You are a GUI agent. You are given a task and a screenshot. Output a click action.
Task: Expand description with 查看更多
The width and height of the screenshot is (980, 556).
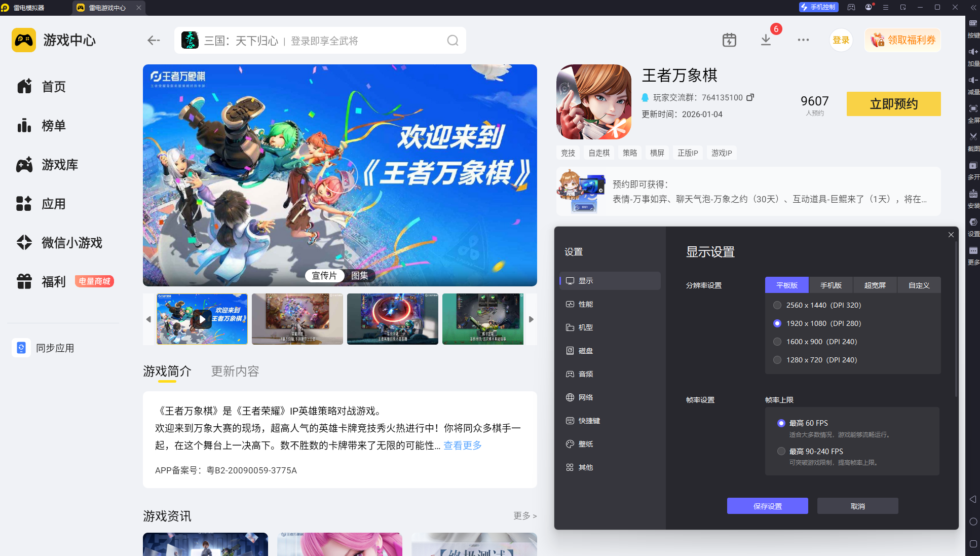[462, 446]
